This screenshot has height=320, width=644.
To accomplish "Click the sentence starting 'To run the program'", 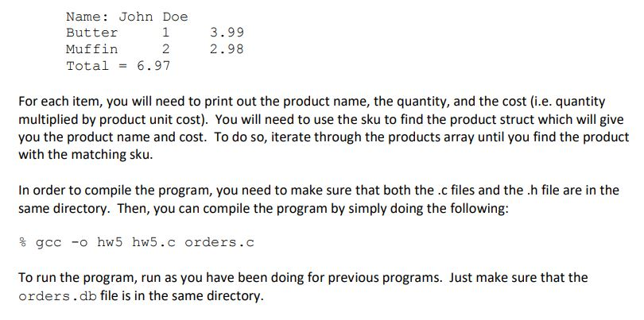I will tap(303, 287).
